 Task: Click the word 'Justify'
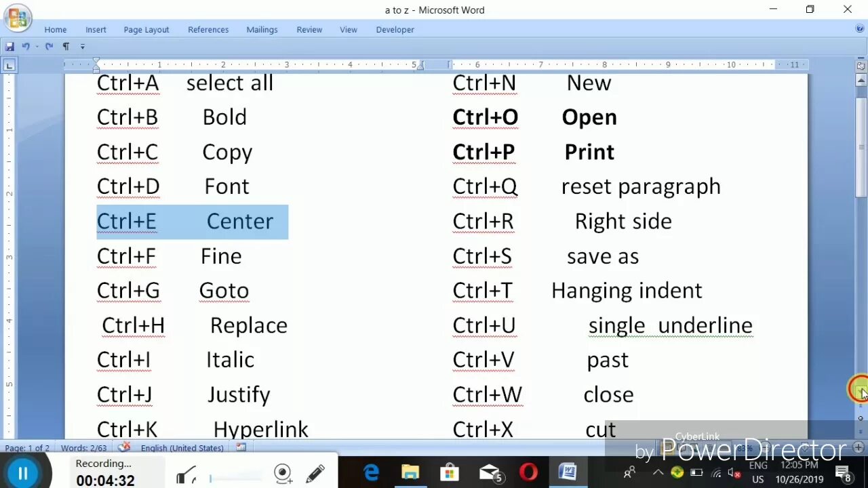[239, 395]
